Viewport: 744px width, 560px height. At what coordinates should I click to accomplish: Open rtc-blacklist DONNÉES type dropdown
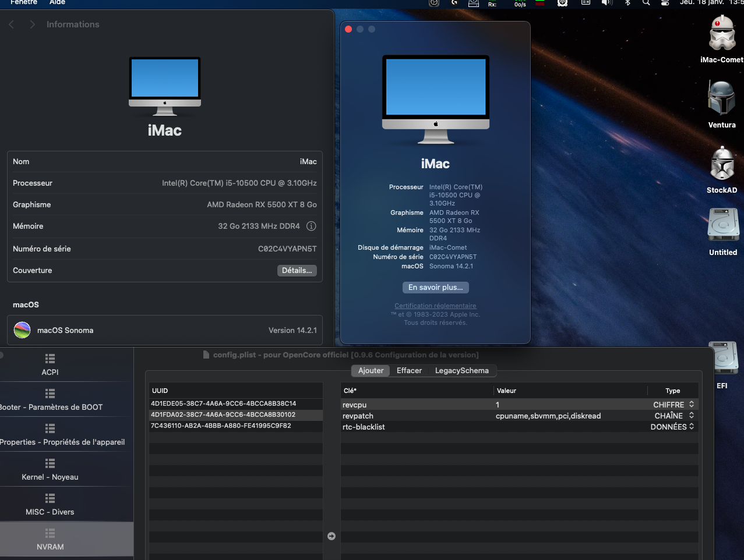click(672, 427)
